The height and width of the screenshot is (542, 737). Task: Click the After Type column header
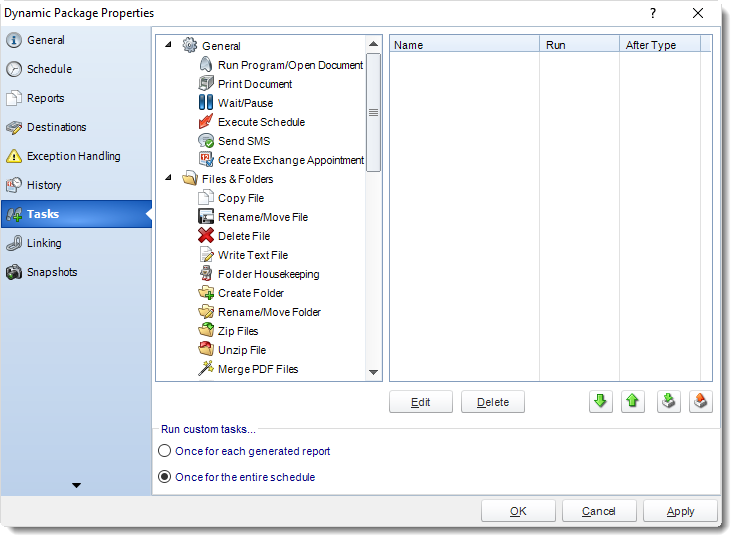659,45
